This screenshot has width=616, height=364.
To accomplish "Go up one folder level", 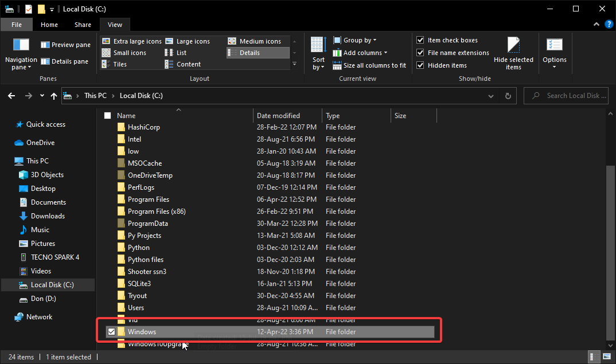I will coord(54,96).
